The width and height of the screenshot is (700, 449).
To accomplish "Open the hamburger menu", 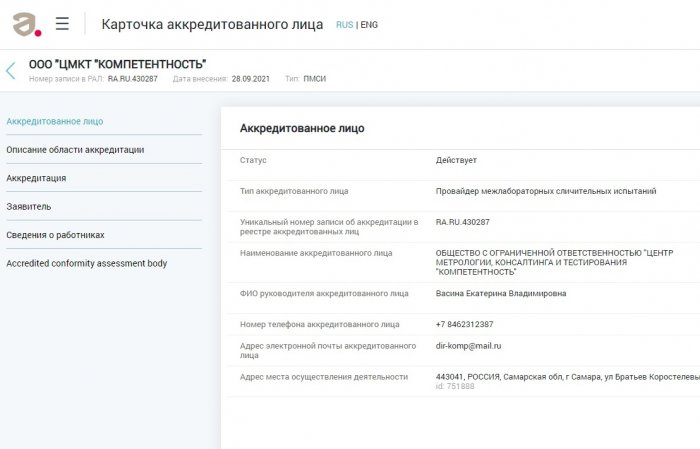I will 62,24.
